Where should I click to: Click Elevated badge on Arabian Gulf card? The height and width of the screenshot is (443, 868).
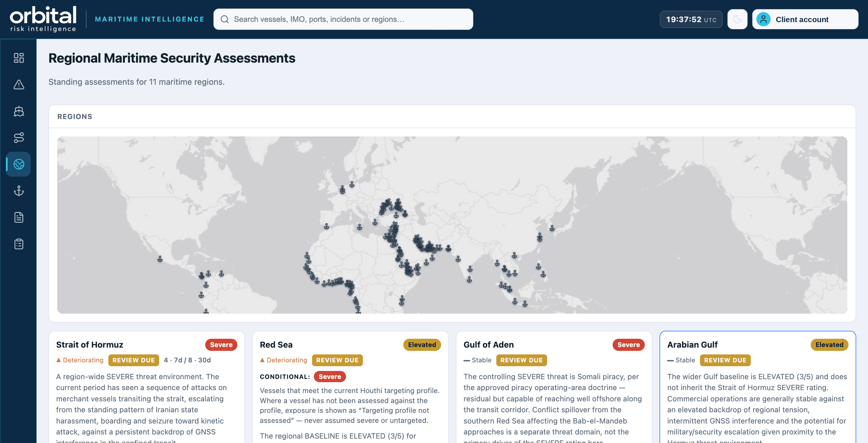click(829, 345)
